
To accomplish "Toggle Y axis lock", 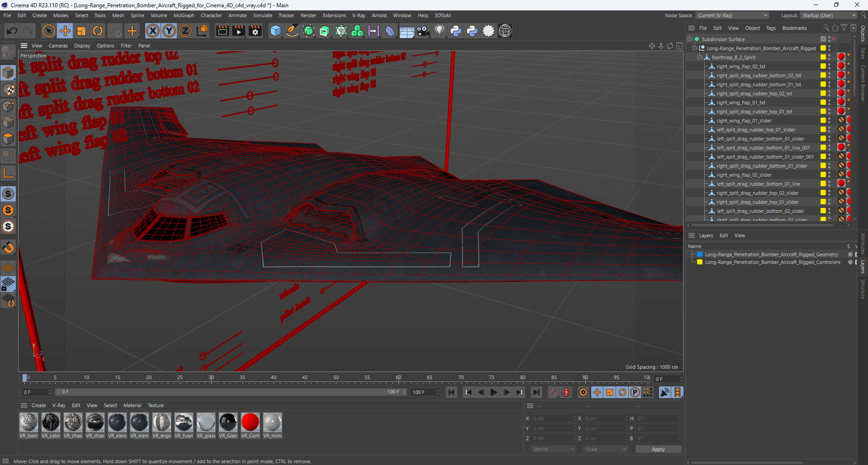I will 169,31.
